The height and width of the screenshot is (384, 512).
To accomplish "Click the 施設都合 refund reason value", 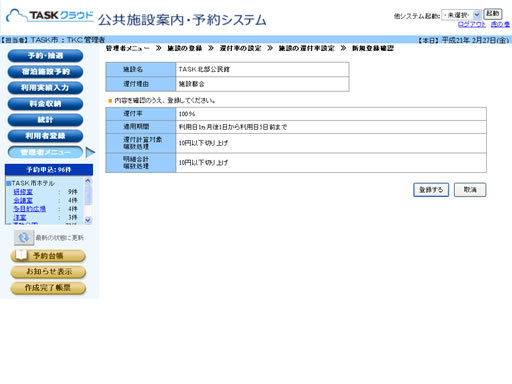I will 191,84.
